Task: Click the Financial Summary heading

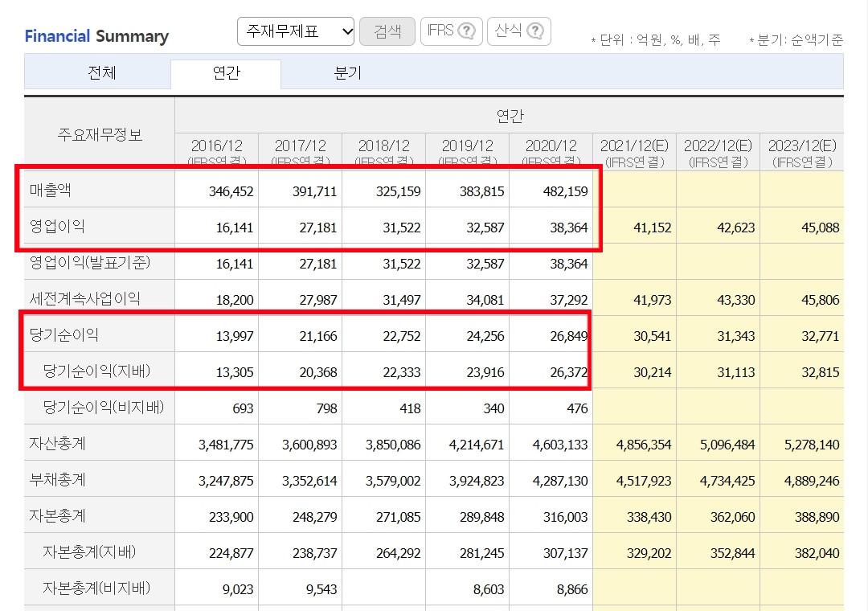Action: point(96,37)
